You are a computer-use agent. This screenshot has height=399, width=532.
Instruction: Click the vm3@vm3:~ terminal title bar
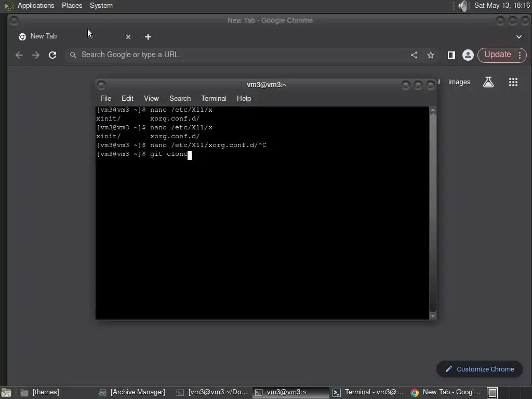[x=267, y=85]
